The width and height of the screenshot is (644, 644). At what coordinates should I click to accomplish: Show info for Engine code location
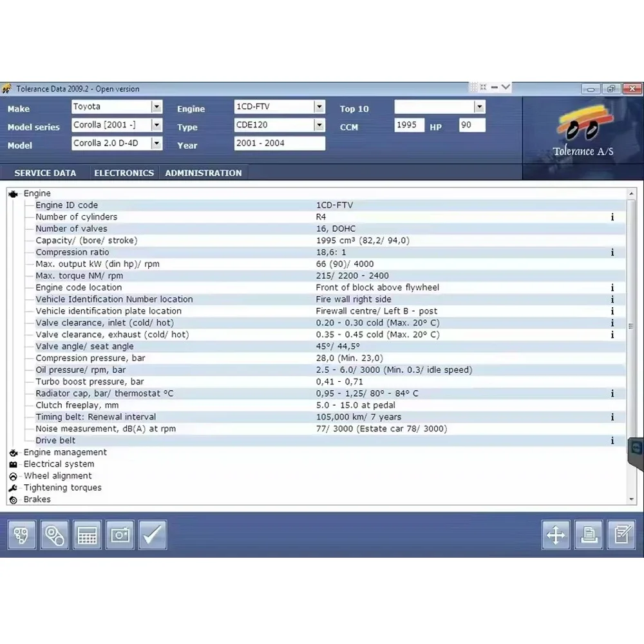(x=612, y=287)
